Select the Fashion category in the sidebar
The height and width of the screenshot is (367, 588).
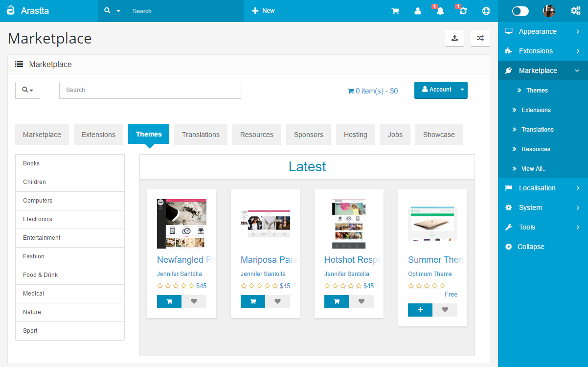(x=33, y=256)
